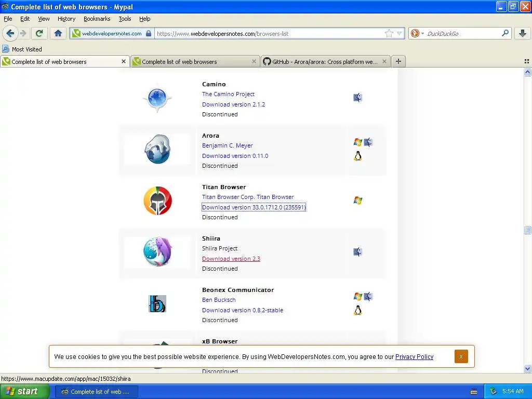Click the Beonex Communicator logo
Viewport: 532px width, 399px height.
157,303
